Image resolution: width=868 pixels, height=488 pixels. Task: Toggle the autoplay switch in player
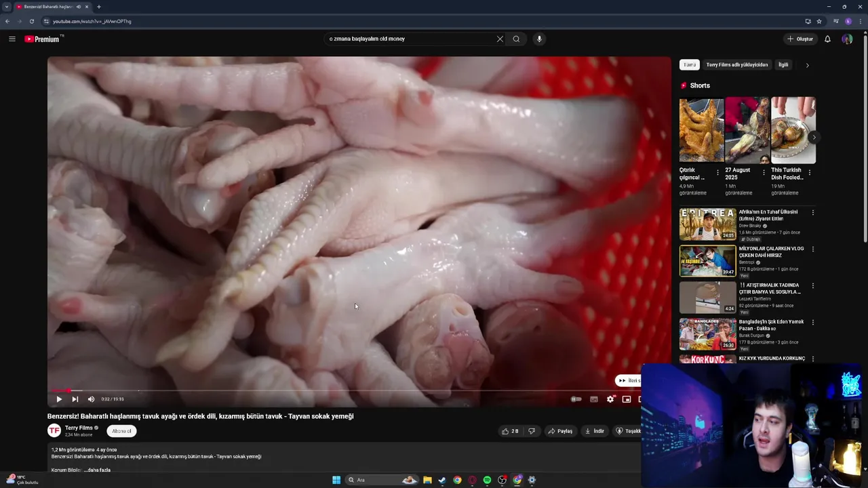[576, 399]
